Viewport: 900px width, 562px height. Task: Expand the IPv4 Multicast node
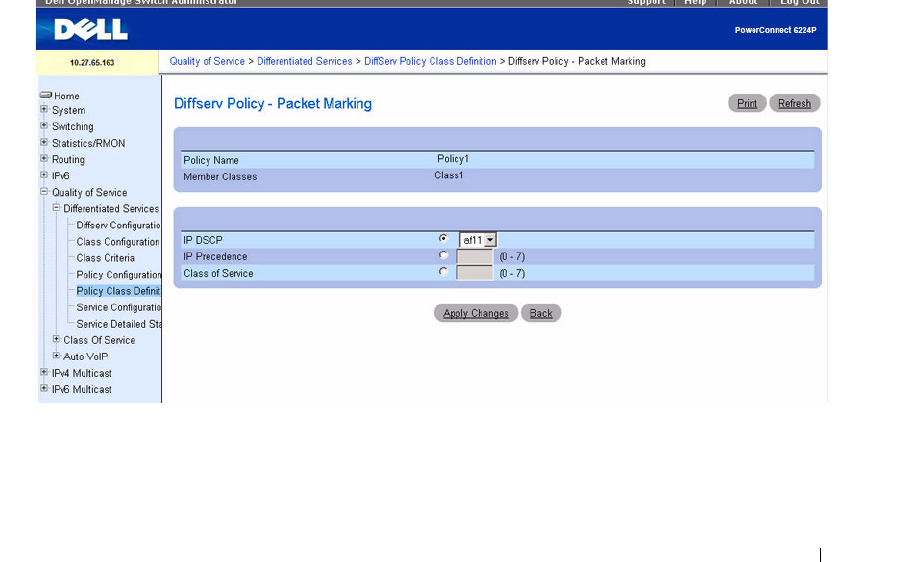(44, 372)
